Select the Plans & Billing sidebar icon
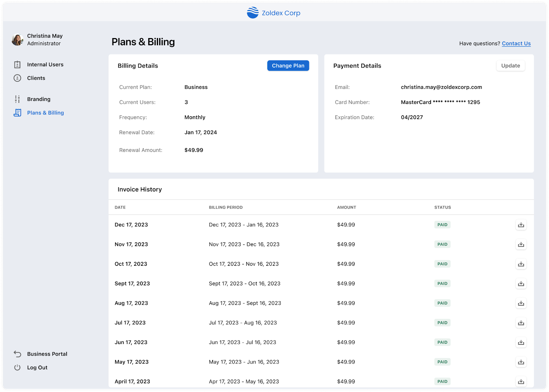Viewport: 549px width, 392px height. (17, 112)
